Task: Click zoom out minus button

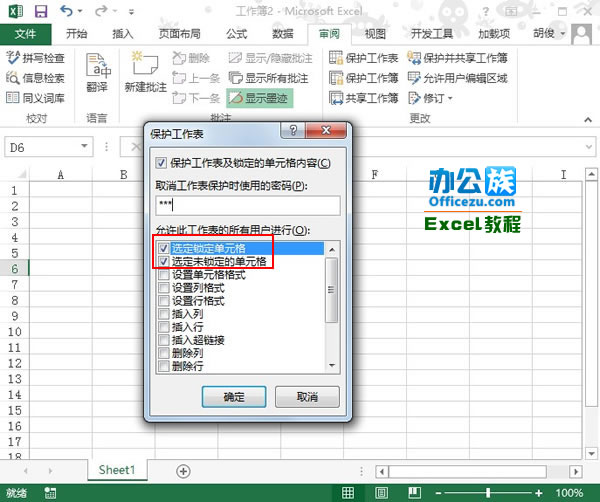Action: pos(439,493)
